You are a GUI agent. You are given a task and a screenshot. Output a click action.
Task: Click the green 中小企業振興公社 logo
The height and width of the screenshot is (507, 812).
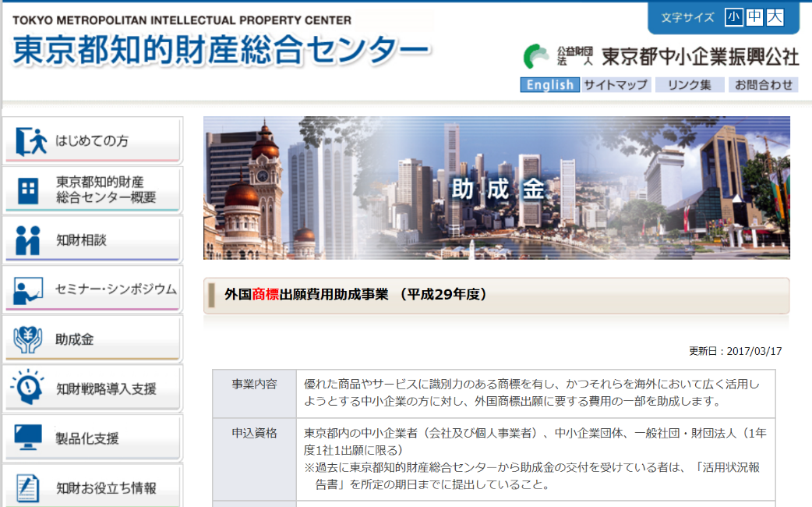click(536, 57)
